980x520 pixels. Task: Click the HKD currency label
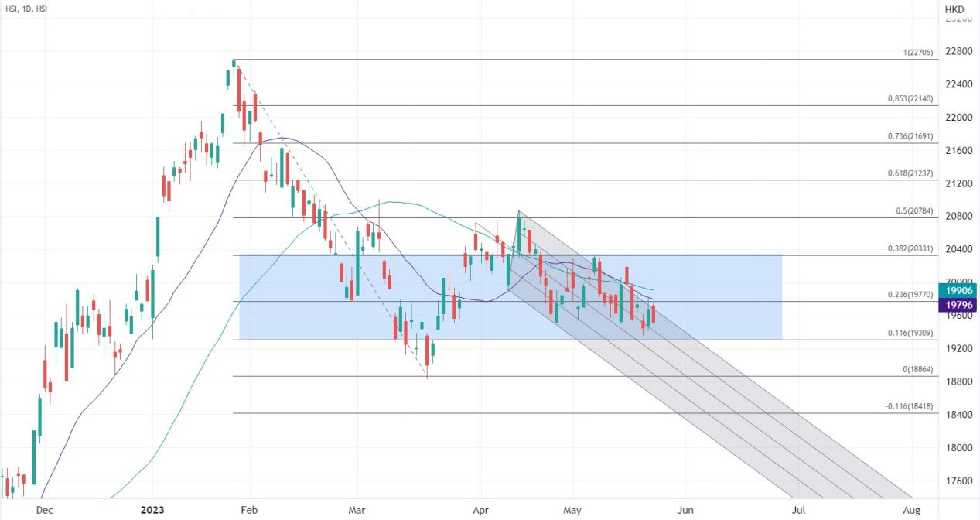(x=955, y=9)
